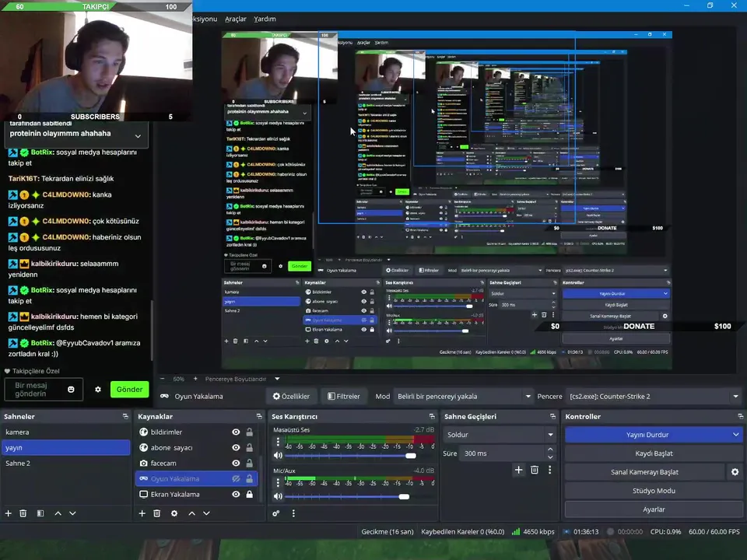The height and width of the screenshot is (560, 747).
Task: Expand Yayını Durdur button arrow
Action: pyautogui.click(x=735, y=435)
